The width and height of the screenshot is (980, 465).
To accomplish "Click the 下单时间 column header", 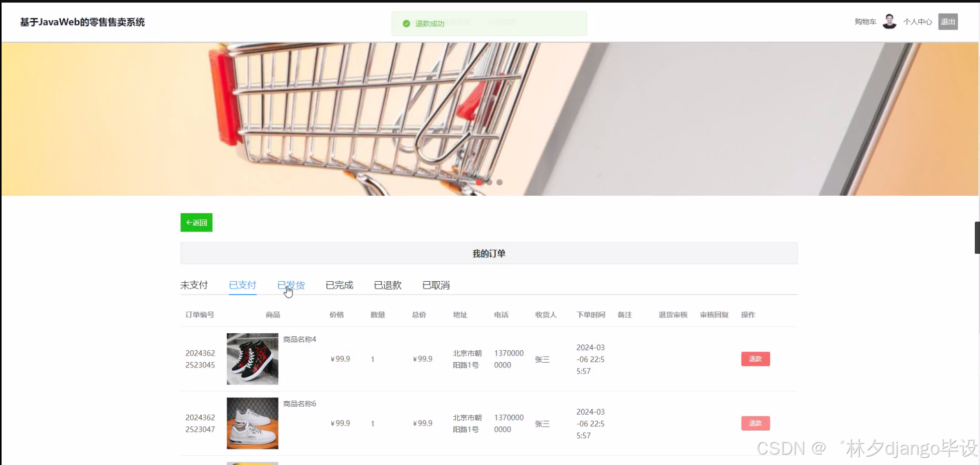I will (591, 314).
